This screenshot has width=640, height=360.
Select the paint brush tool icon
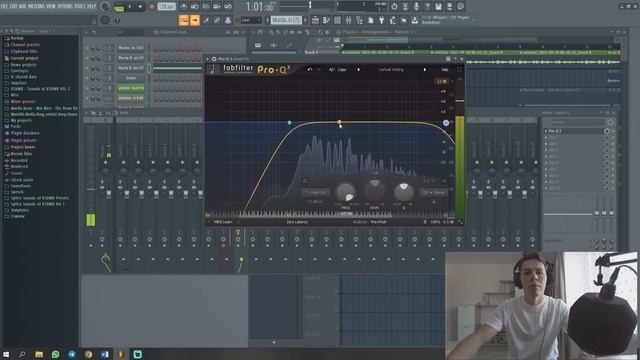[206, 20]
